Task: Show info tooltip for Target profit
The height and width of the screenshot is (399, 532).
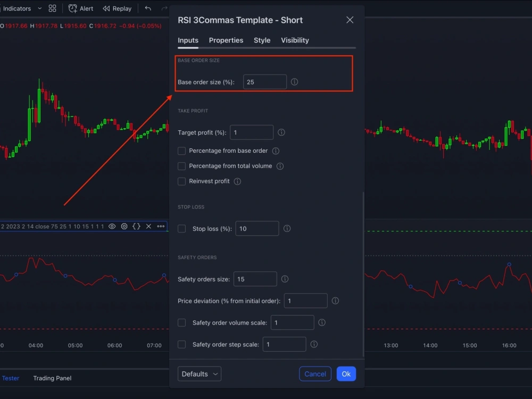Action: 281,132
